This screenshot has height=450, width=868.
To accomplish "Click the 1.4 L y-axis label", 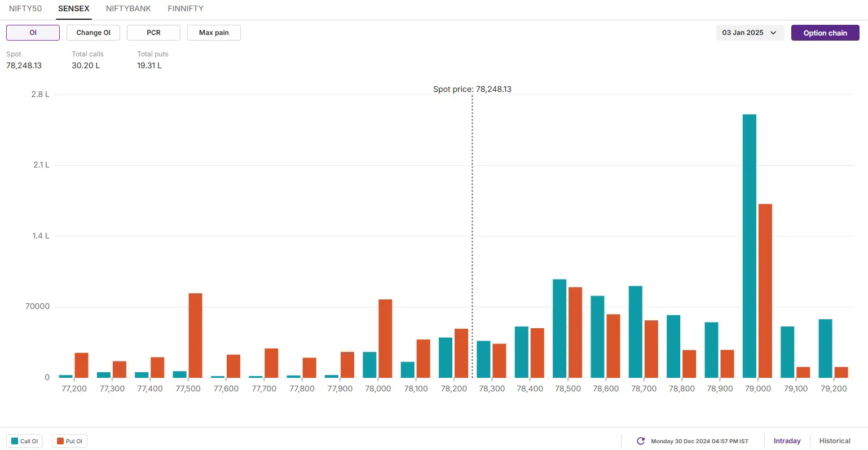I will tap(41, 236).
